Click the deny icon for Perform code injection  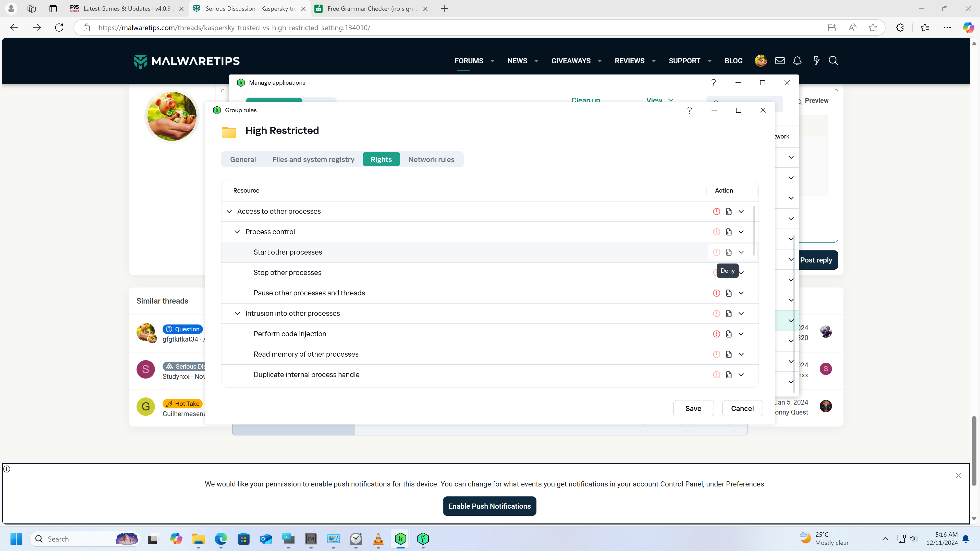[716, 334]
